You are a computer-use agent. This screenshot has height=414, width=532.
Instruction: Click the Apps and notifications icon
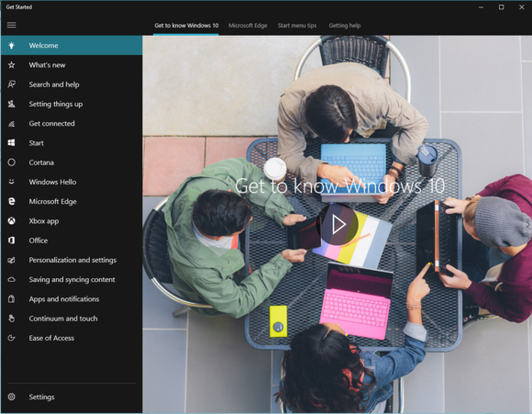(x=12, y=299)
